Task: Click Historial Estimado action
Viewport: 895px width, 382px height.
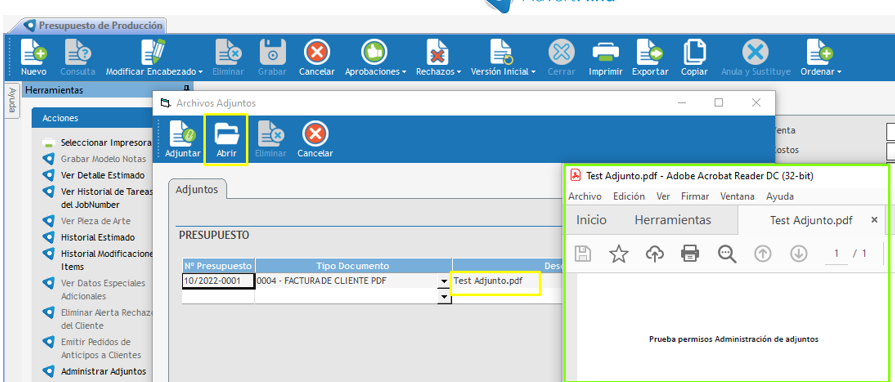Action: tap(98, 237)
